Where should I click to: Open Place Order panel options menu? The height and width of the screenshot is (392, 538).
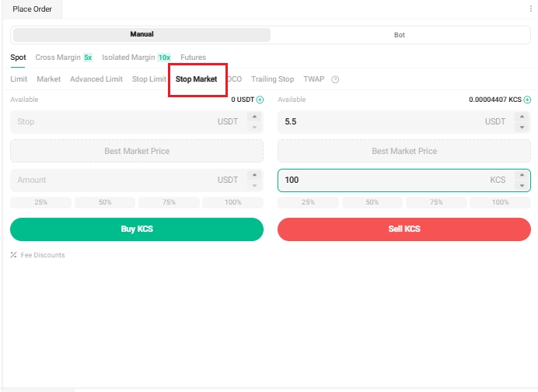pyautogui.click(x=531, y=9)
